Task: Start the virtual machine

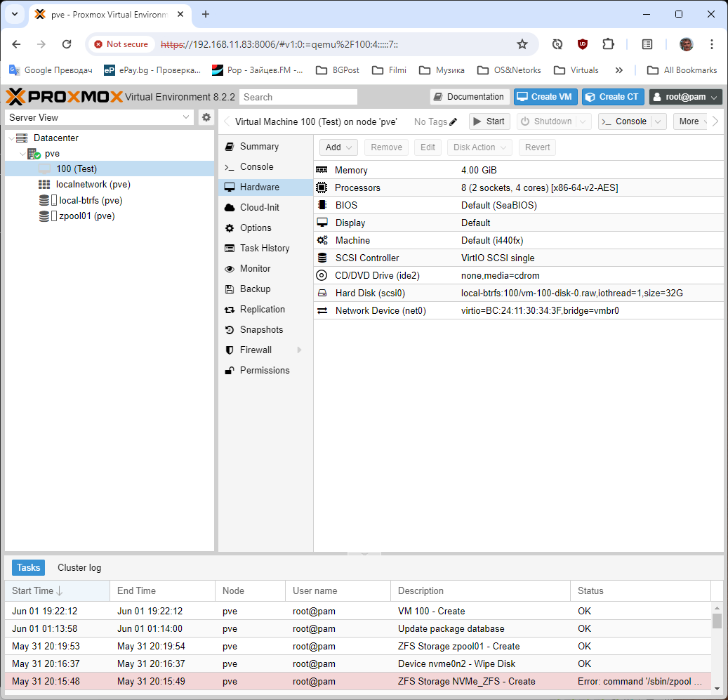Action: (x=489, y=121)
